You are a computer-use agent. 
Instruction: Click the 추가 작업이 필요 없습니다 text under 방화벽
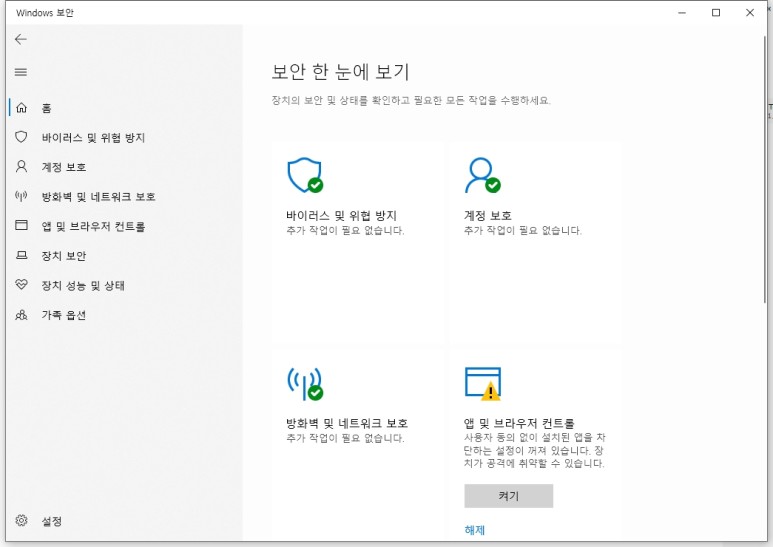pyautogui.click(x=345, y=438)
